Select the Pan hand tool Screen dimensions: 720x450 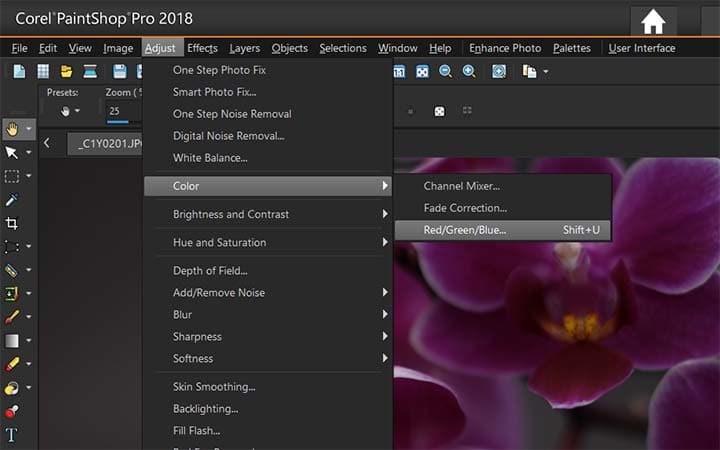click(x=12, y=129)
